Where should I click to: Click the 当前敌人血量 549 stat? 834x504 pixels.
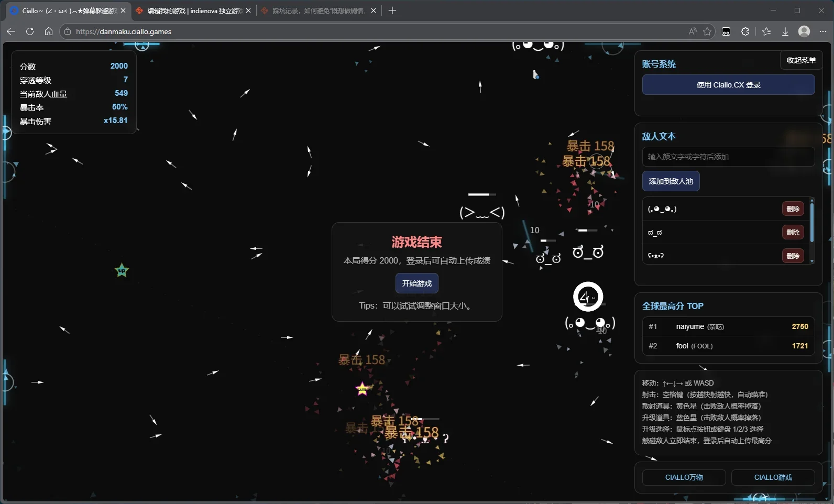pos(74,94)
